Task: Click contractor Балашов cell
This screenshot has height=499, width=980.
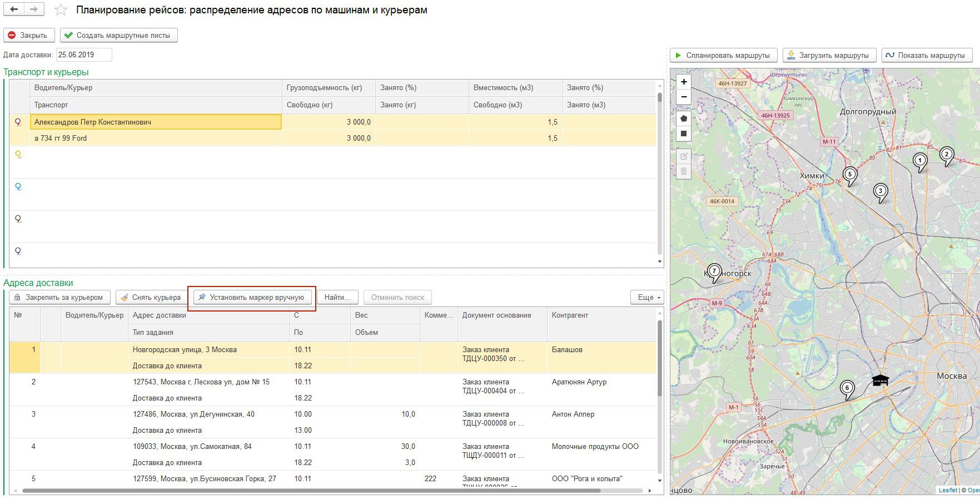Action: (601, 357)
